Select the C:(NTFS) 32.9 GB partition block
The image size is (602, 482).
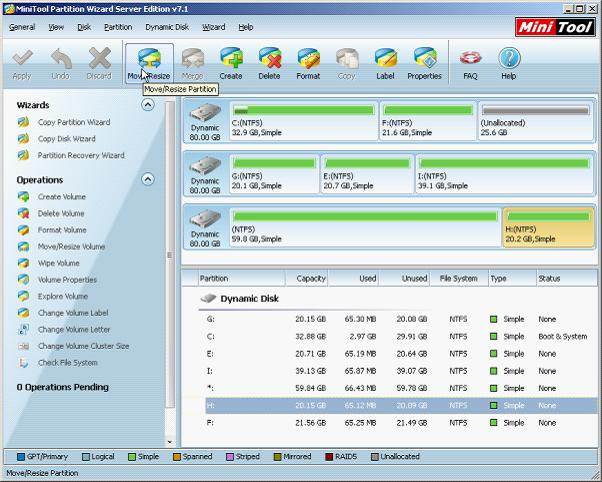(303, 121)
